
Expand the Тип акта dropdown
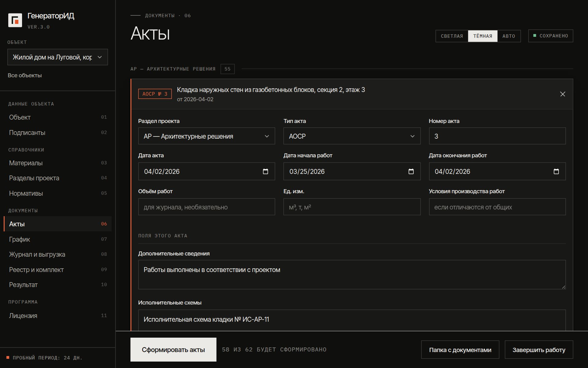(352, 136)
